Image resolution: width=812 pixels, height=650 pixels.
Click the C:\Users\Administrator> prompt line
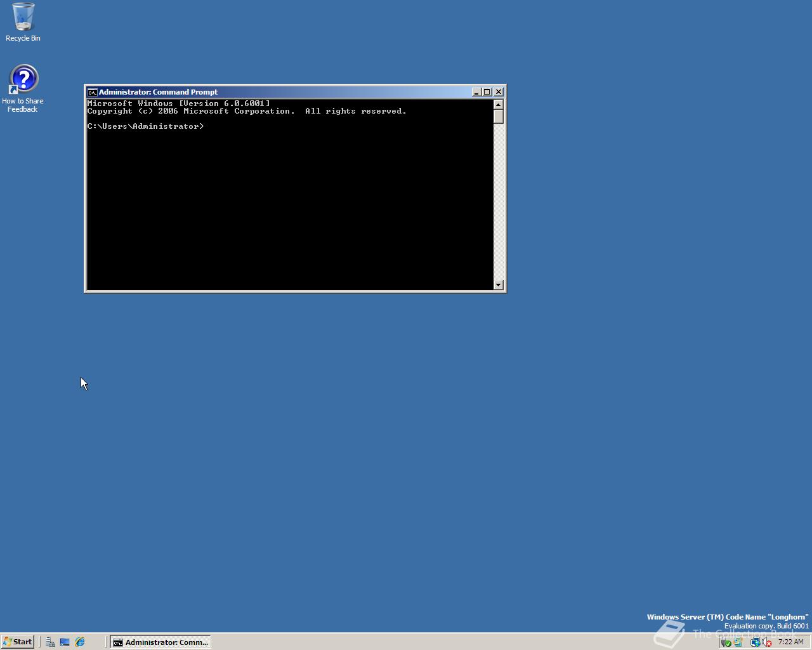point(146,126)
